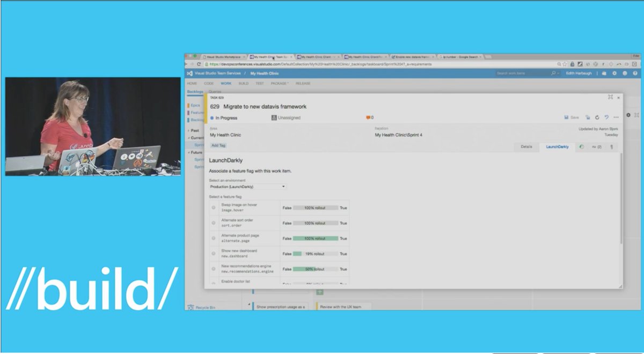Click the follow/copy icon next to Save
Screen dimensions: 644x354
point(588,117)
